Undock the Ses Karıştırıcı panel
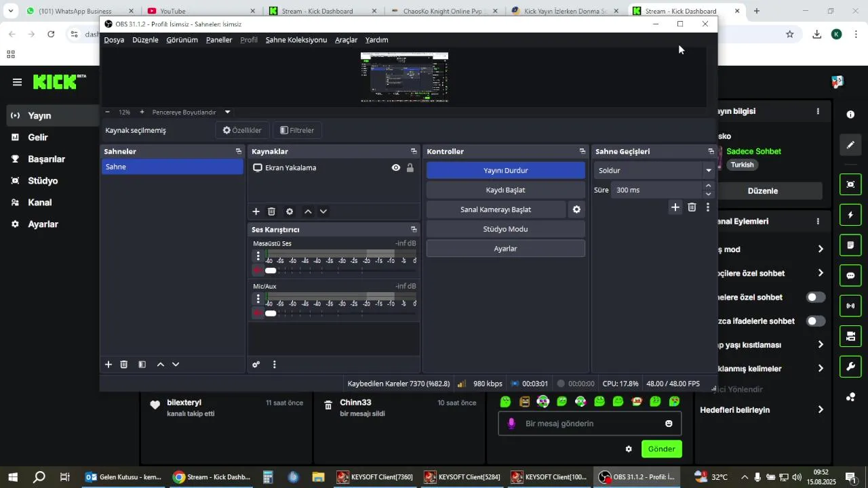The width and height of the screenshot is (868, 488). 414,230
